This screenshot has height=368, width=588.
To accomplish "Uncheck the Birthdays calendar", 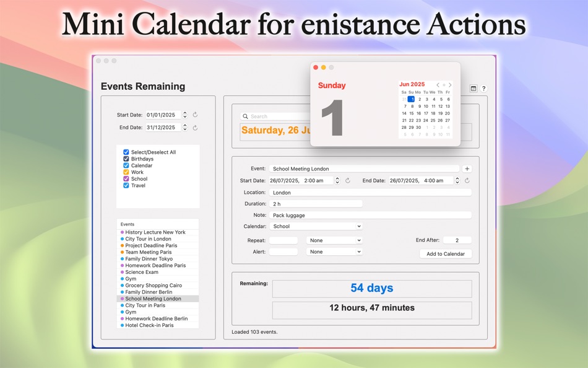I will 126,159.
